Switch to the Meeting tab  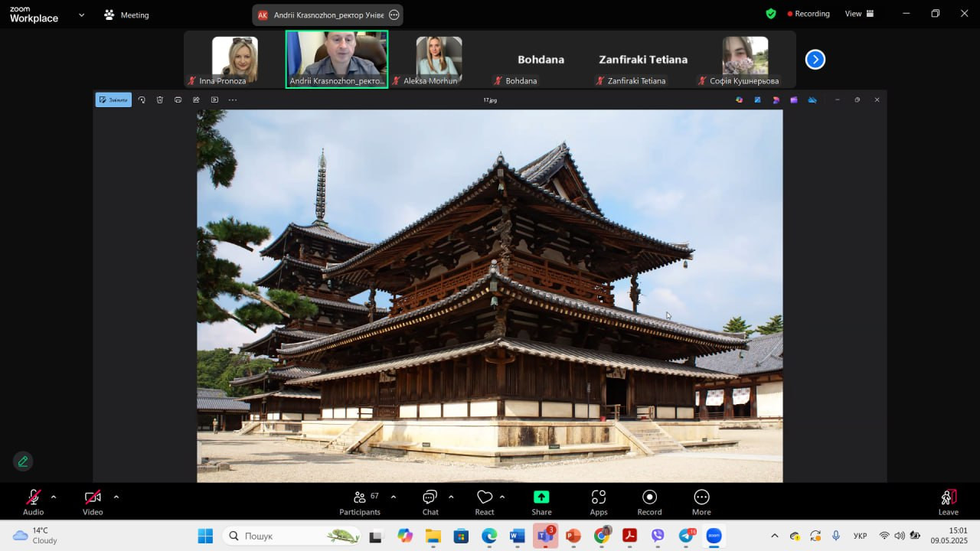126,15
